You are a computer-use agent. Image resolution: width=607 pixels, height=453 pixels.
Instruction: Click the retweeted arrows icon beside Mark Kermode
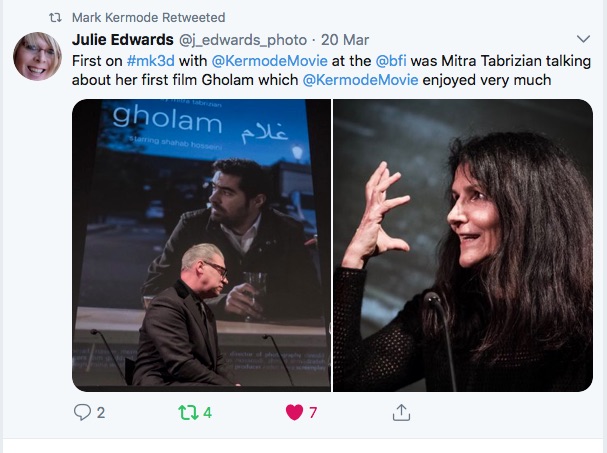pyautogui.click(x=55, y=18)
